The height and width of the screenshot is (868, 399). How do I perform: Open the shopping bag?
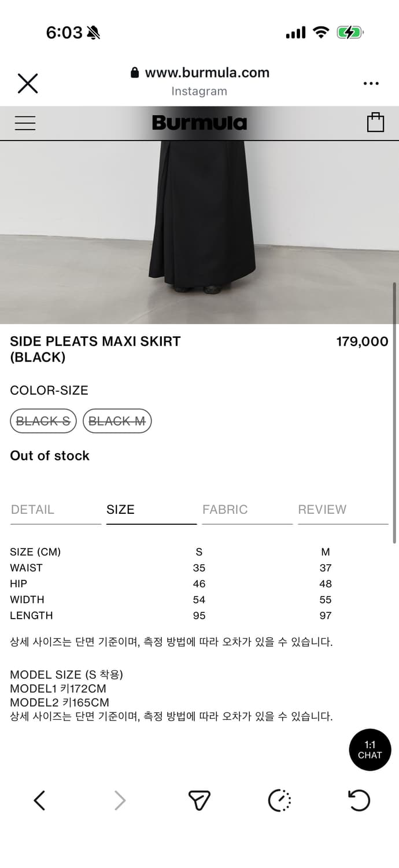point(376,122)
